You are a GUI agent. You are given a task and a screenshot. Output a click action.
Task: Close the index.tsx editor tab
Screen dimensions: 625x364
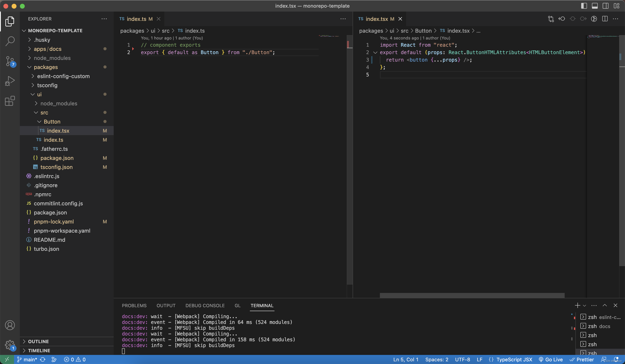400,19
